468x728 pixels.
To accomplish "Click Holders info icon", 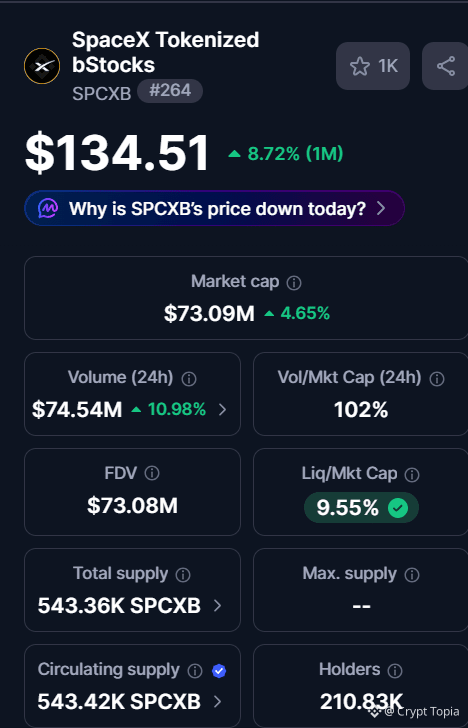I will tap(395, 670).
